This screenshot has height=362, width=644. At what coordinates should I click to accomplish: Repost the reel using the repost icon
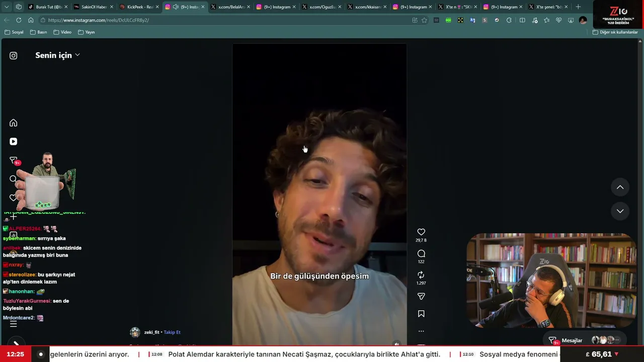[421, 275]
